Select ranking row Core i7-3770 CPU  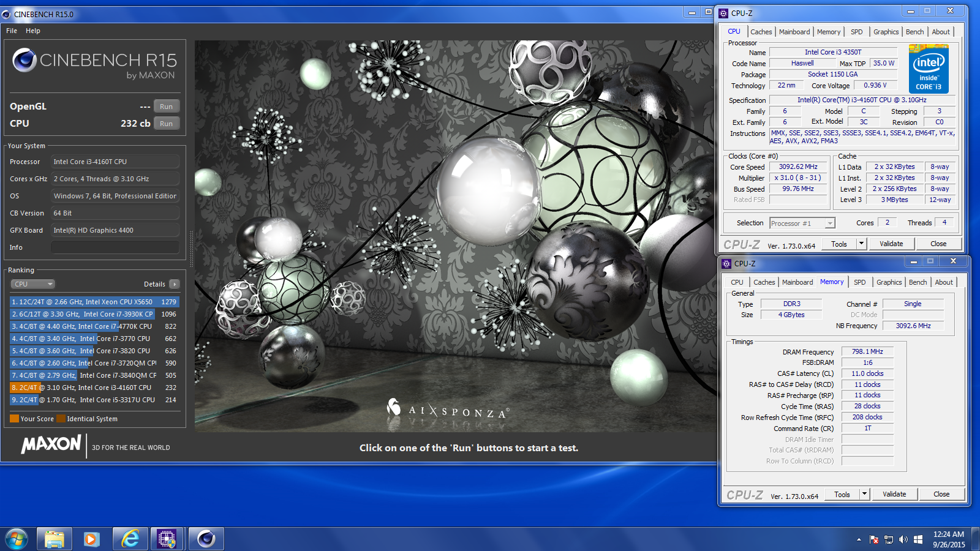(94, 339)
